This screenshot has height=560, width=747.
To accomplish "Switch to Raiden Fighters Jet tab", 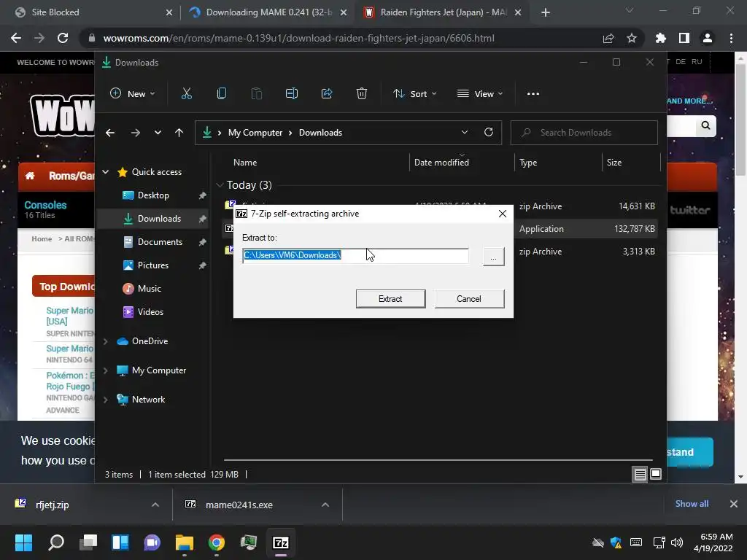I will click(443, 12).
